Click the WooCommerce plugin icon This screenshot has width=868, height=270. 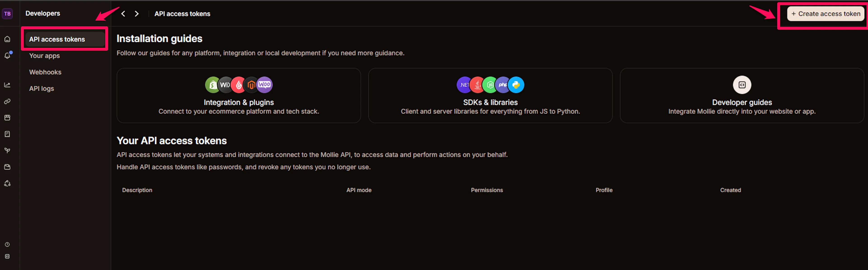tap(264, 85)
